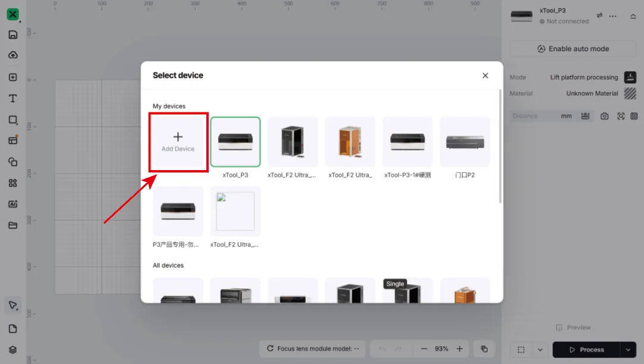644x364 pixels.
Task: Choose the orange xTool_F2 Ultra device
Action: 350,142
